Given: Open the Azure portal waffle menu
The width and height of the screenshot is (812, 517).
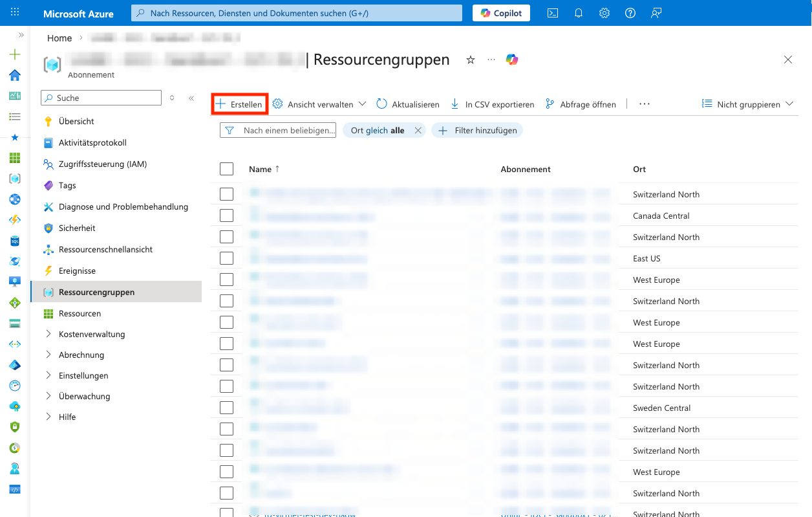Looking at the screenshot, I should coord(15,13).
